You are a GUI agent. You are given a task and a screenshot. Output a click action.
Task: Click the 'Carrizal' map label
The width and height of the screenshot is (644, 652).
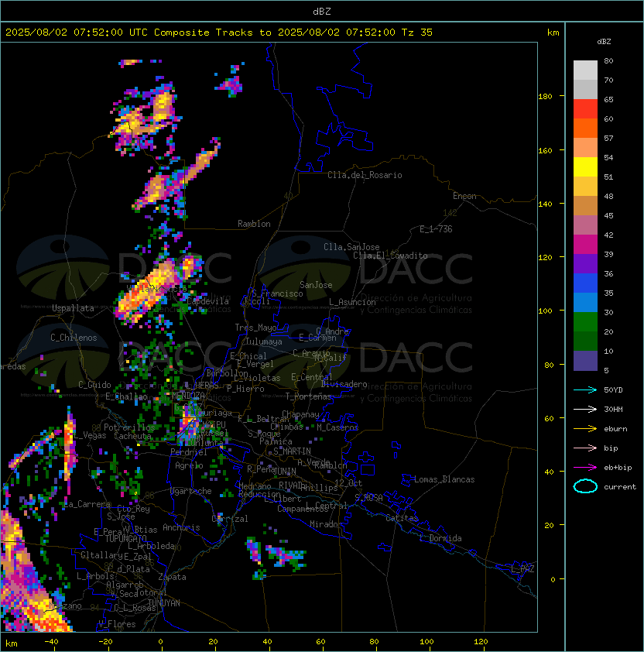click(x=230, y=519)
